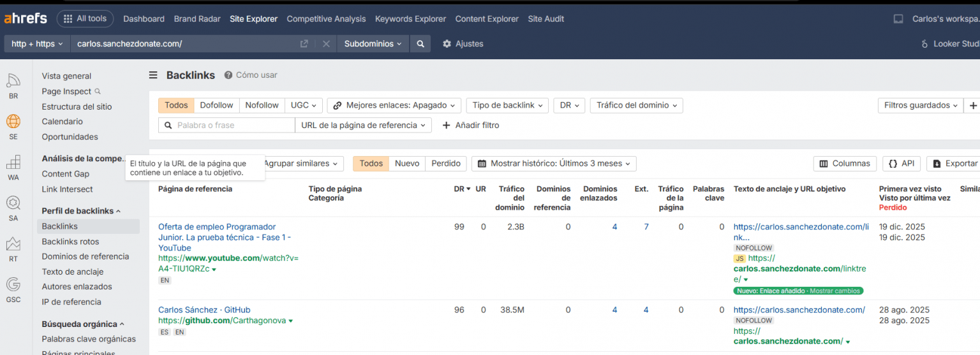980x355 pixels.
Task: Click the search magnifier button beside Subdominios
Action: point(420,44)
